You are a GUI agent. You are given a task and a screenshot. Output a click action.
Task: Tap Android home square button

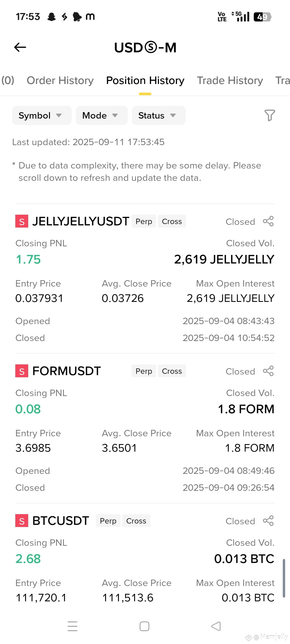[144, 626]
